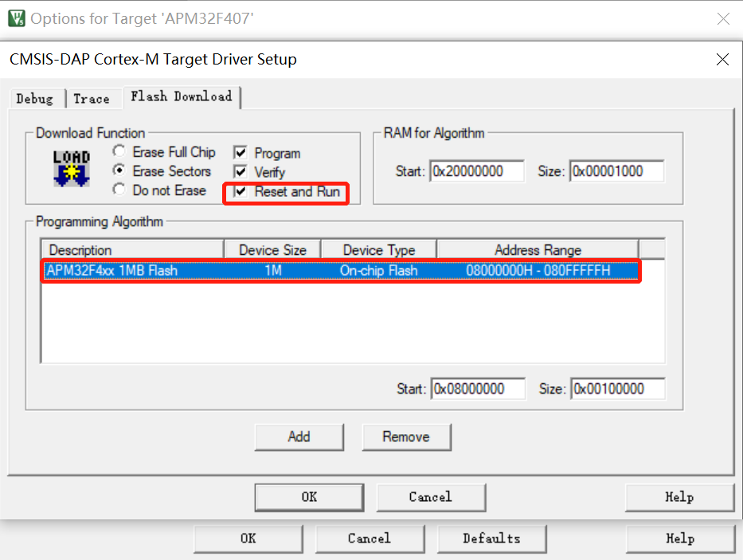Click the Address Range column header

point(538,250)
